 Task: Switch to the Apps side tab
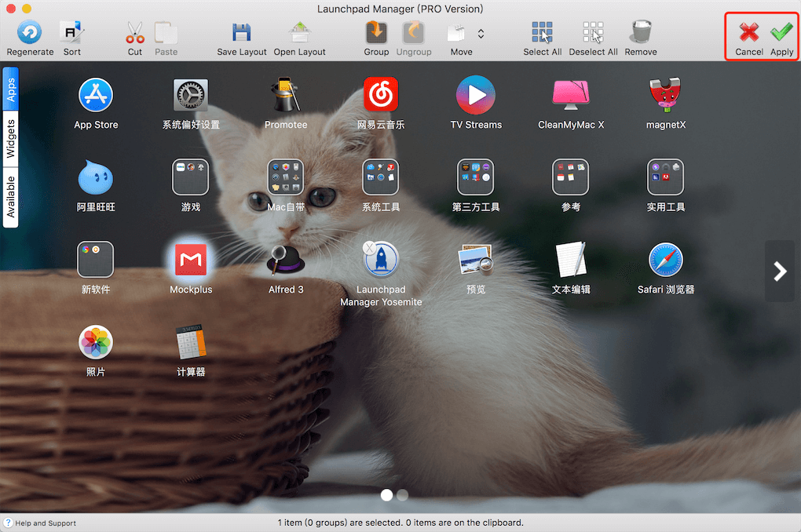tap(11, 89)
